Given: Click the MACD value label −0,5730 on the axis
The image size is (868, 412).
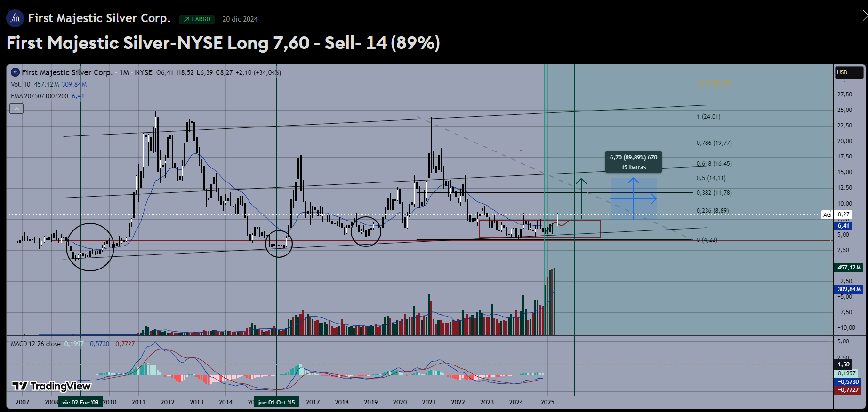Looking at the screenshot, I should coord(848,382).
